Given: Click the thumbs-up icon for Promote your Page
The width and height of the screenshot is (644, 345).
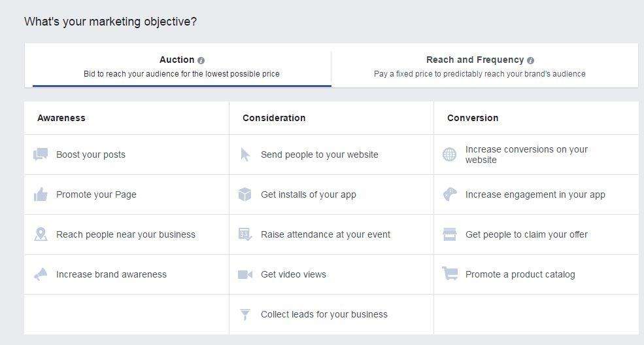Looking at the screenshot, I should (41, 194).
